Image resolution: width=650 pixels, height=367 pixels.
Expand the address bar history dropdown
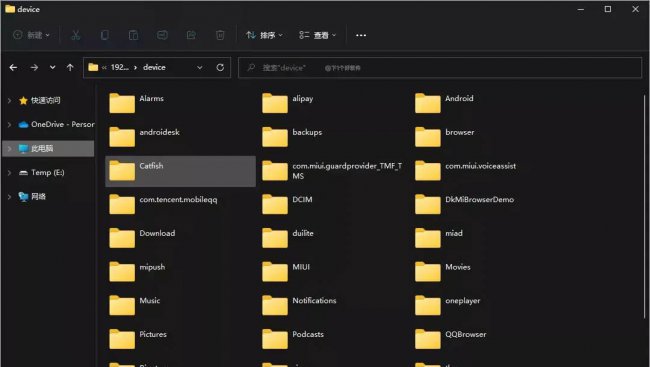pos(200,67)
